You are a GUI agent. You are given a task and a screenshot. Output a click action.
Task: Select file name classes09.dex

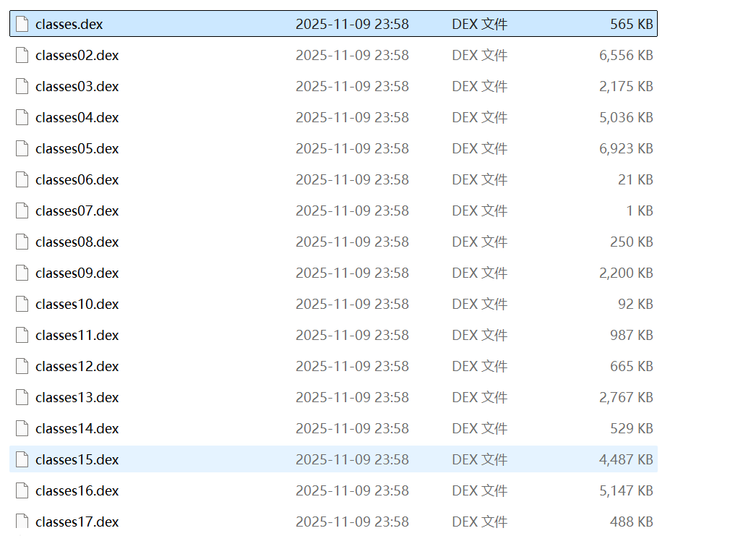[x=77, y=273]
